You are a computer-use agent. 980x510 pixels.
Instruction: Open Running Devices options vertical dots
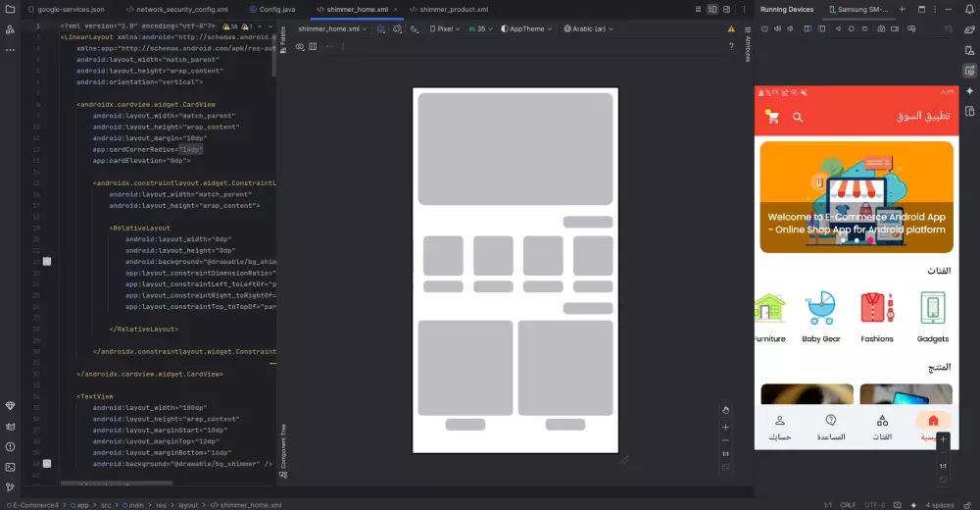click(935, 10)
